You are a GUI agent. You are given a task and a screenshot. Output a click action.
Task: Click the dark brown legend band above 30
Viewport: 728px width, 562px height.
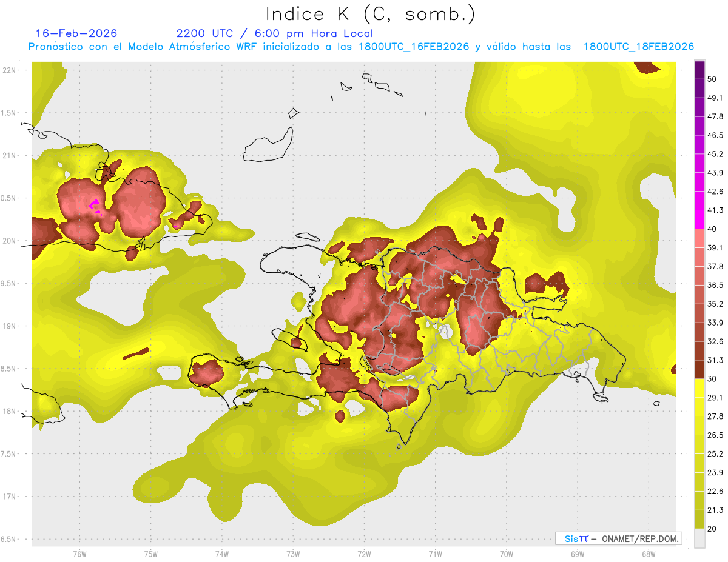click(699, 370)
